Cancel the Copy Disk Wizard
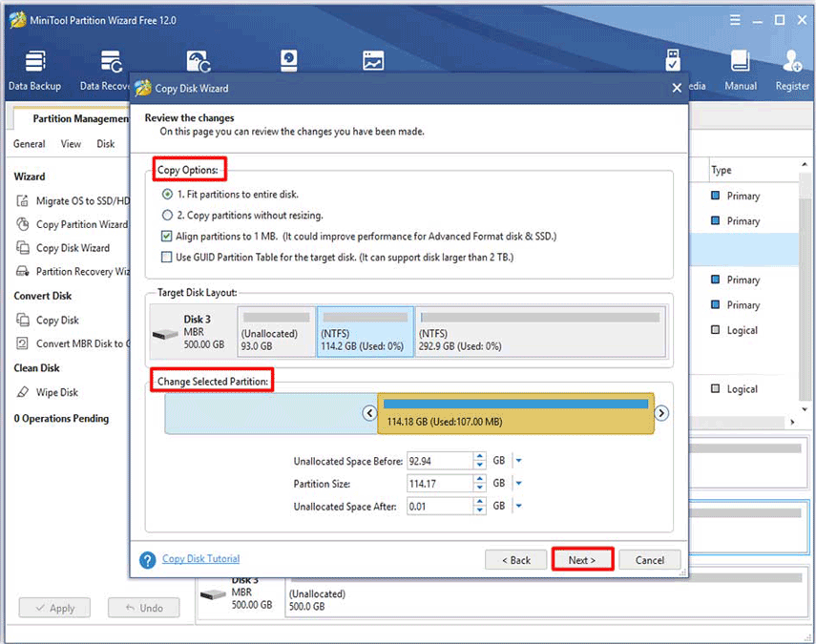Viewport: 816px width, 644px height. (x=650, y=560)
